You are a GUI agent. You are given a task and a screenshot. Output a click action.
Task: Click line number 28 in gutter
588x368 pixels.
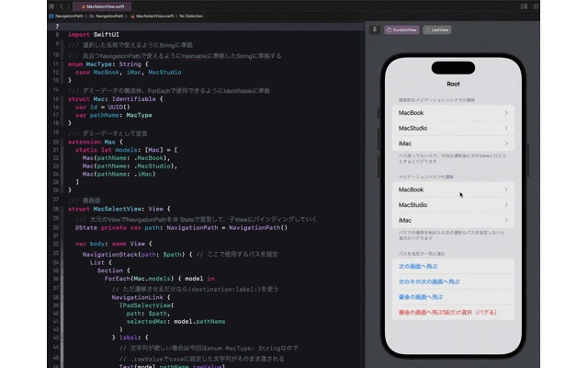(x=56, y=209)
